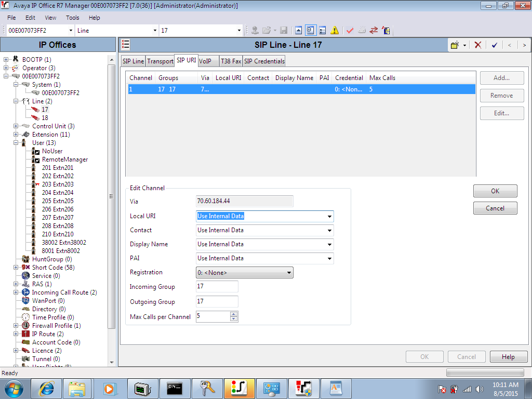The height and width of the screenshot is (399, 532).
Task: Open the Display Name dropdown
Action: 329,244
